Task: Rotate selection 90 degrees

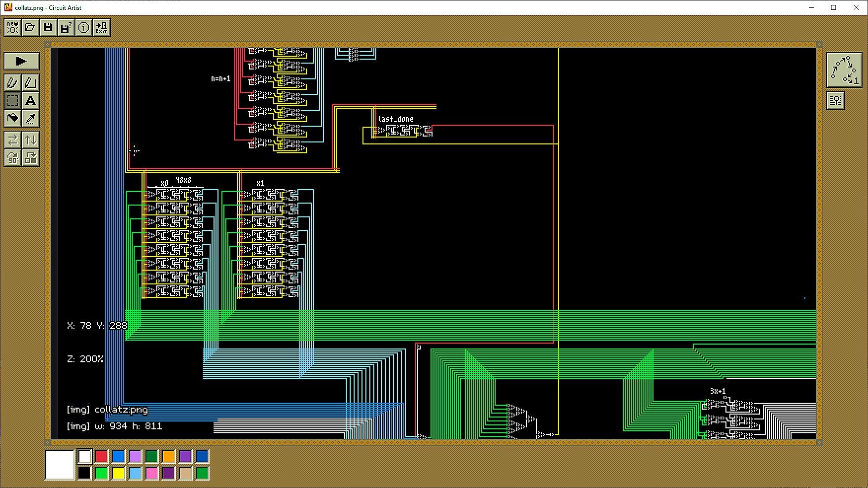Action: click(x=13, y=158)
